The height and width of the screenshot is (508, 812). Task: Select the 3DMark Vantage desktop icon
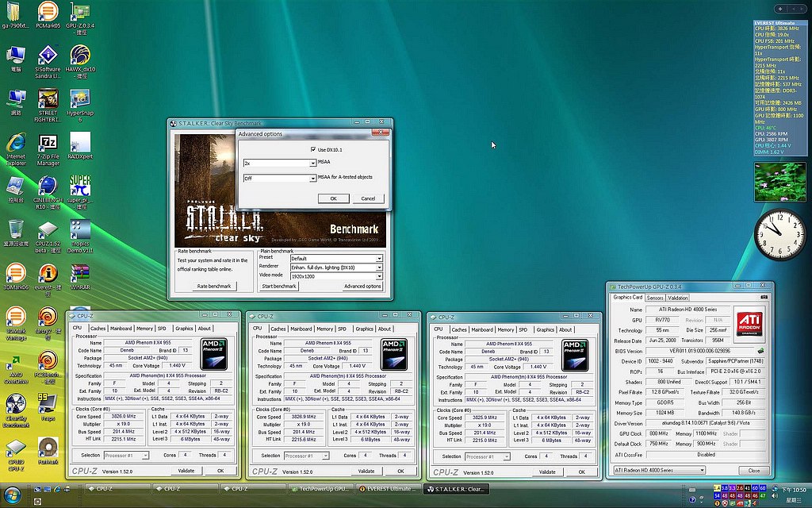tap(16, 324)
